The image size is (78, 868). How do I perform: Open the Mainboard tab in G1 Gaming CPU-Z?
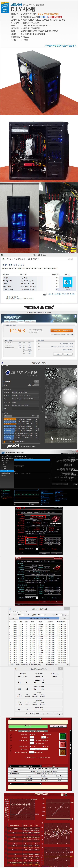click(x=30, y=512)
